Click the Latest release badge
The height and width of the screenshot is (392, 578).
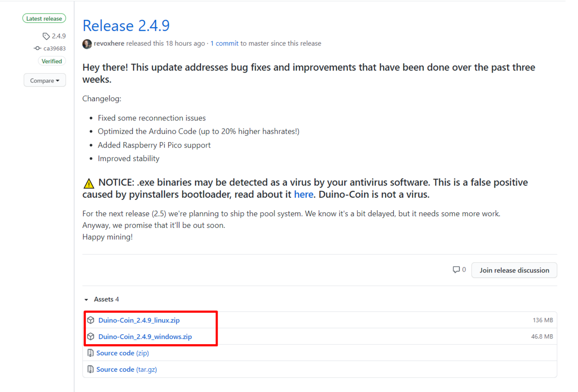point(44,18)
